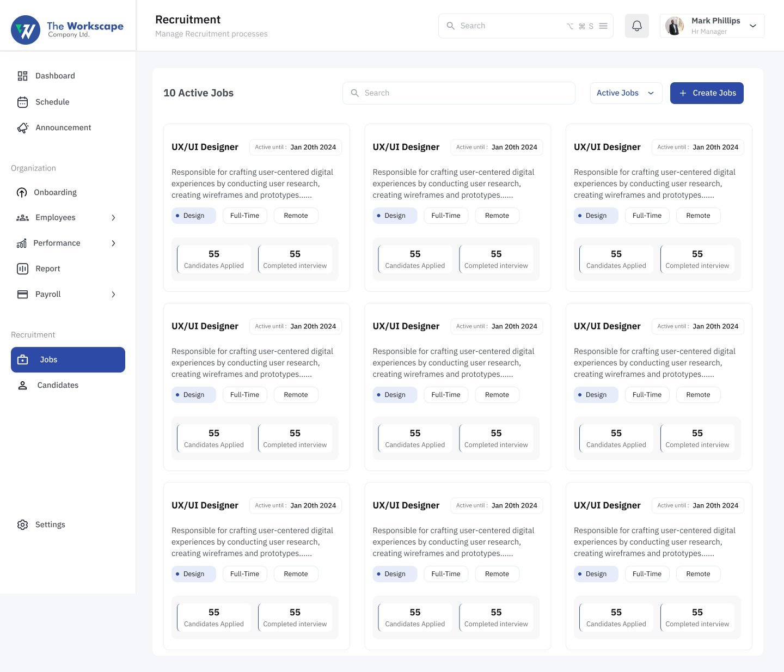
Task: Click the Performance chart icon
Action: (21, 243)
